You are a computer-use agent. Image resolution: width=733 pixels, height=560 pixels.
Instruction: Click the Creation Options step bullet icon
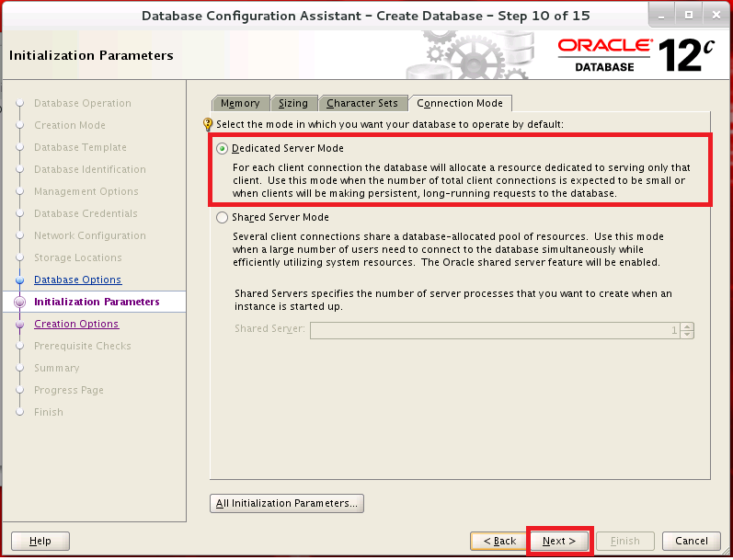19,324
